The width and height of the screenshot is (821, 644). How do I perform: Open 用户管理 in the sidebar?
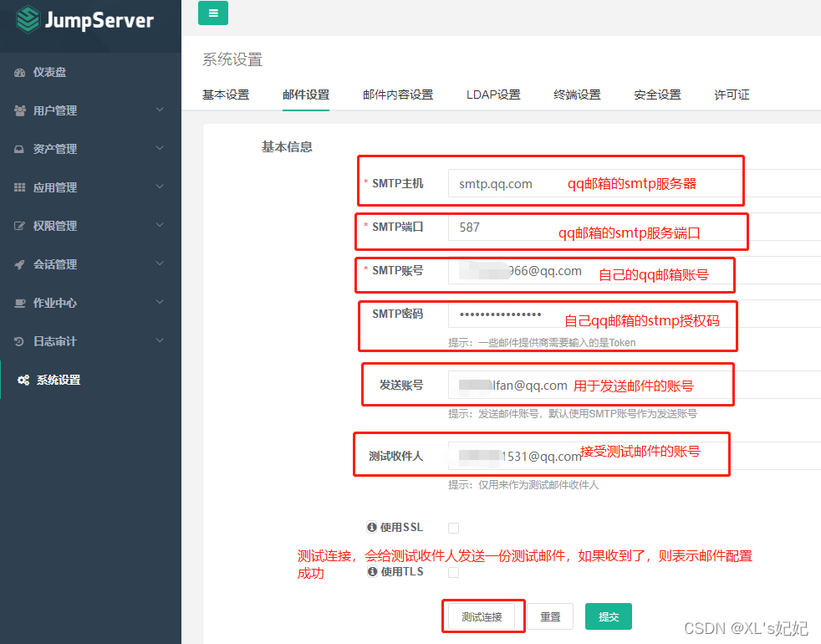point(90,110)
